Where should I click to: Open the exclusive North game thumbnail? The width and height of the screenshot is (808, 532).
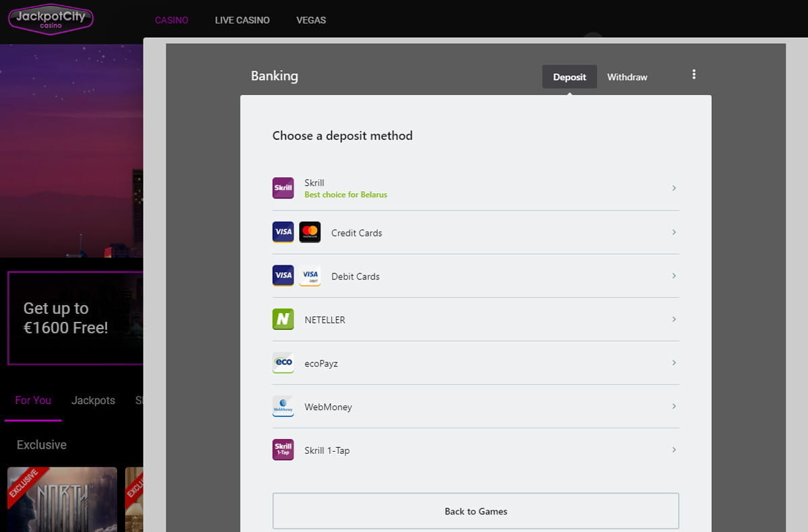pos(62,499)
